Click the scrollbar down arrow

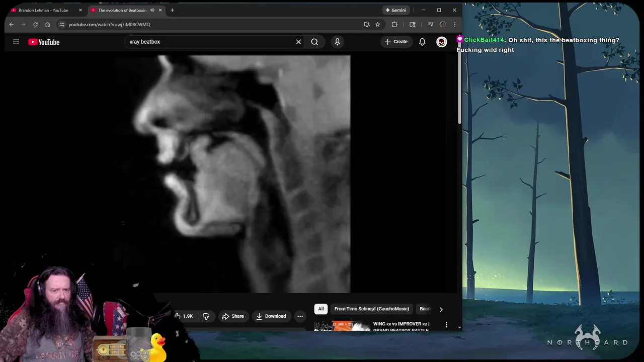(x=459, y=328)
